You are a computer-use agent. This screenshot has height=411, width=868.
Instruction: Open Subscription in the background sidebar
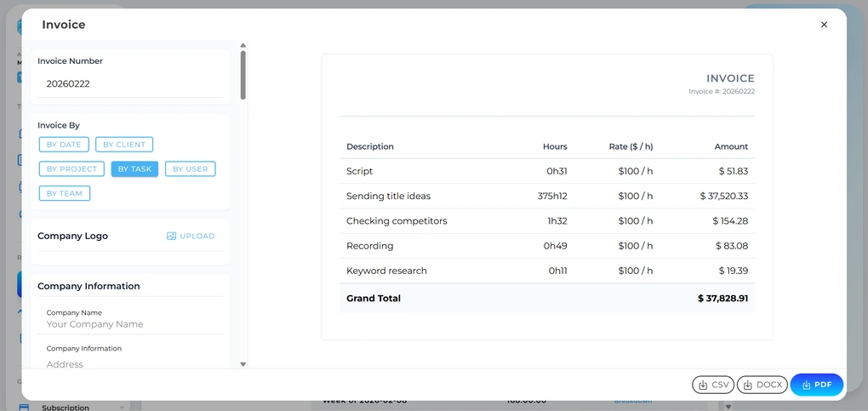pyautogui.click(x=66, y=407)
